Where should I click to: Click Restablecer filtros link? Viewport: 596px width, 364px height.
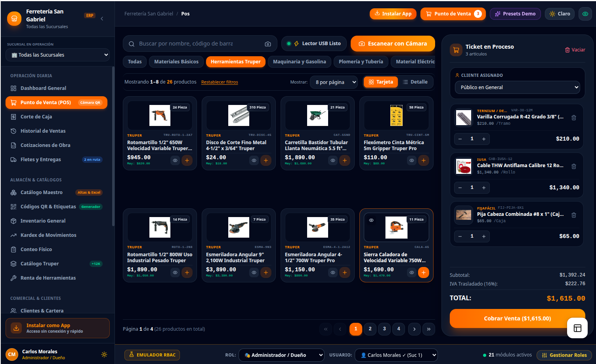[220, 82]
